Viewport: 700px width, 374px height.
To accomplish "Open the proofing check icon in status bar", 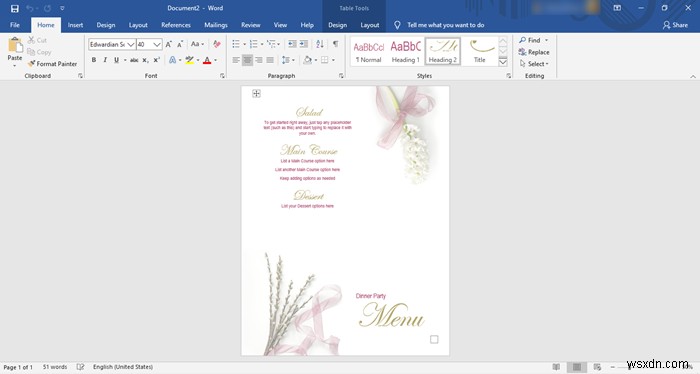I will tap(80, 367).
